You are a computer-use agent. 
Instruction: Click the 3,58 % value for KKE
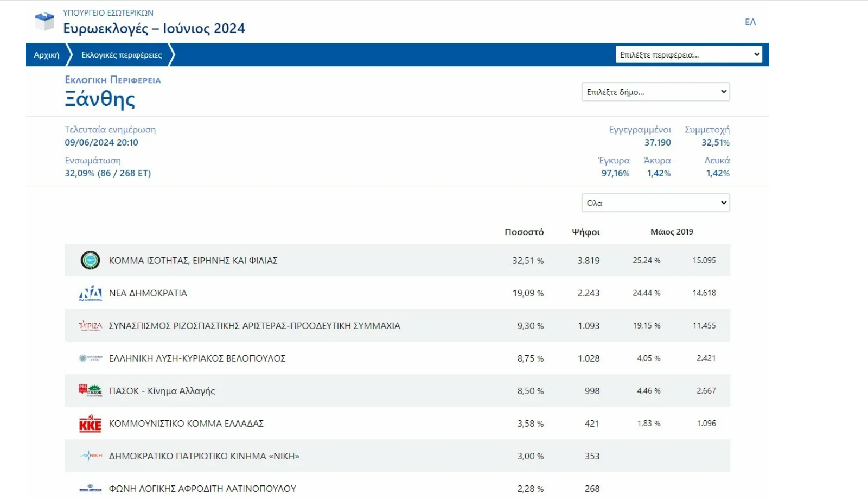point(531,424)
